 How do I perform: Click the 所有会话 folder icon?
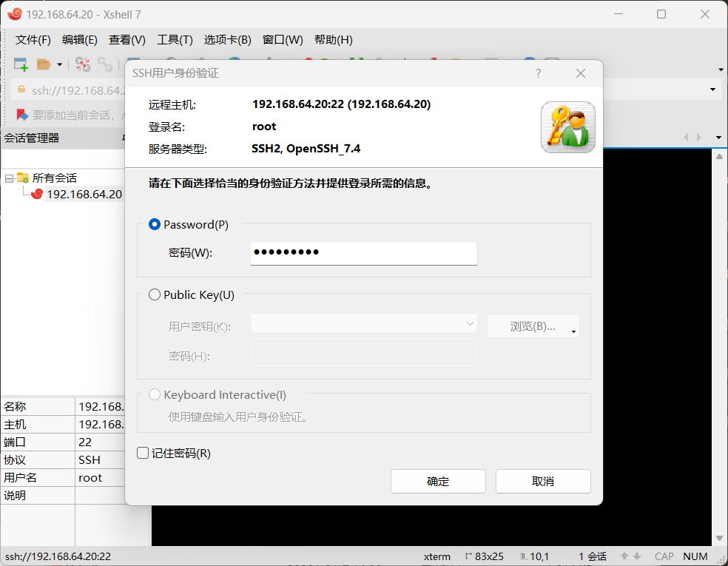coord(23,178)
